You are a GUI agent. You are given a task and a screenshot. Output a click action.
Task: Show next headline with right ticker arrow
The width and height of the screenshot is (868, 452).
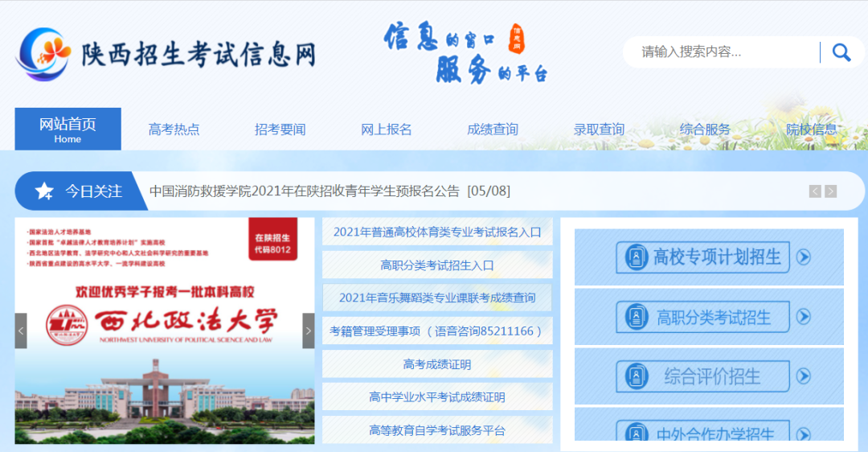[830, 191]
